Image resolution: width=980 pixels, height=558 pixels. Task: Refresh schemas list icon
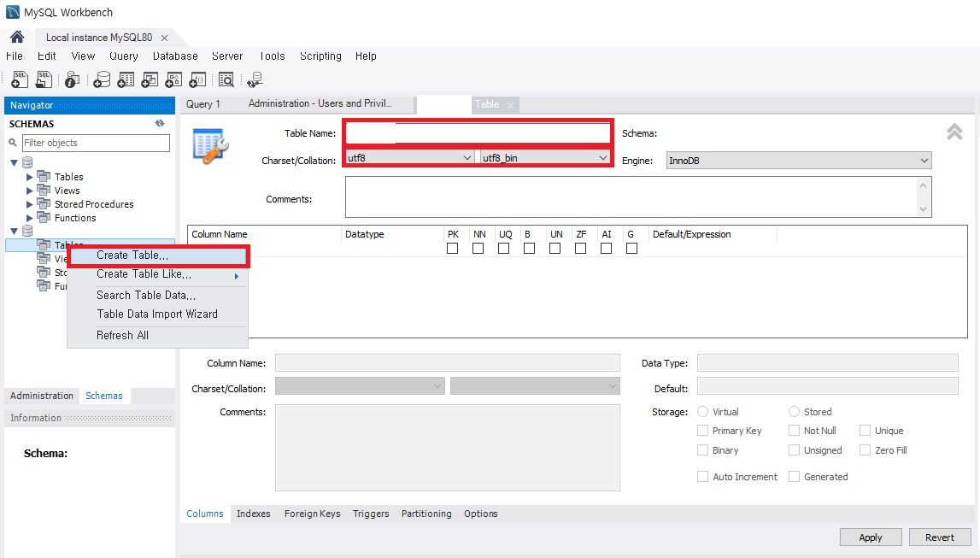tap(160, 123)
